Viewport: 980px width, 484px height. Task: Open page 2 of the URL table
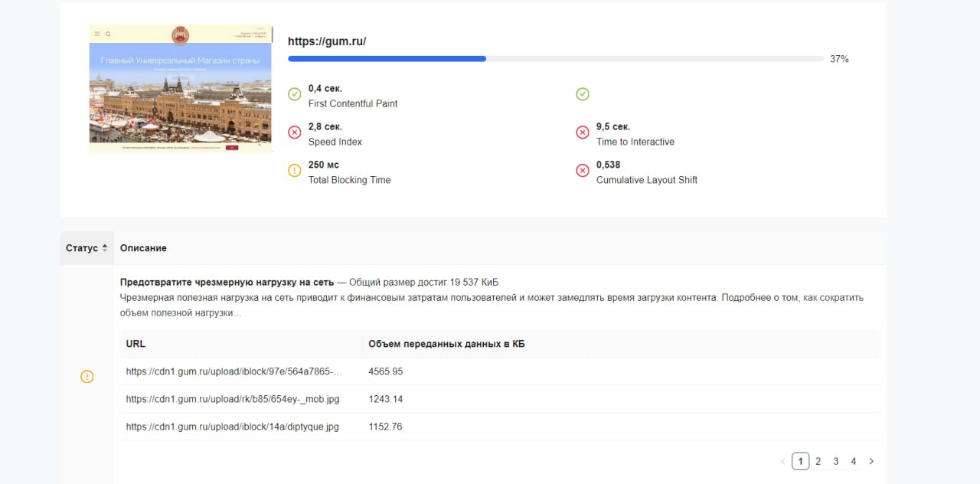tap(818, 461)
